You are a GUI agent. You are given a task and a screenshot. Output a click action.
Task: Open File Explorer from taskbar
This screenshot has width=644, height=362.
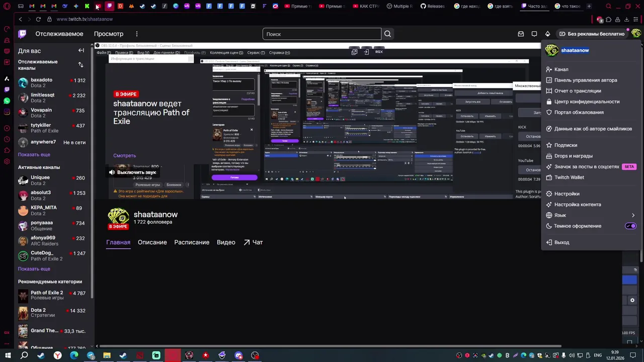tap(107, 355)
